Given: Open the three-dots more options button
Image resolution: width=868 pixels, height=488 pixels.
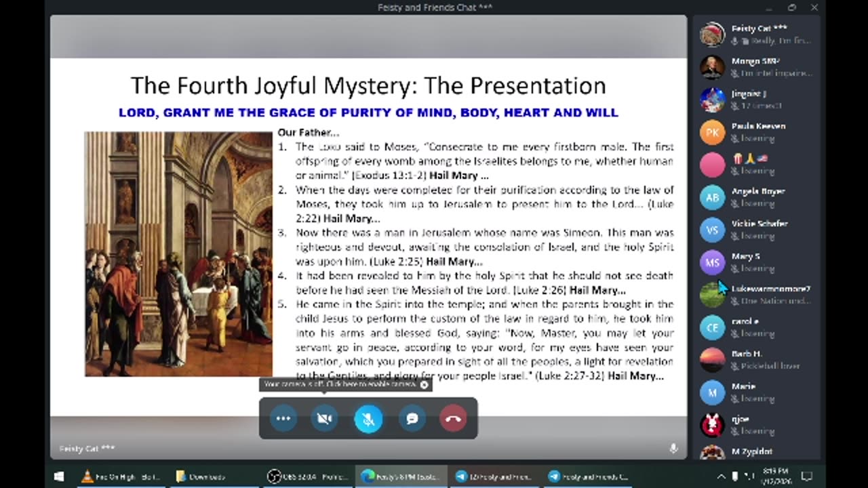Looking at the screenshot, I should 283,419.
